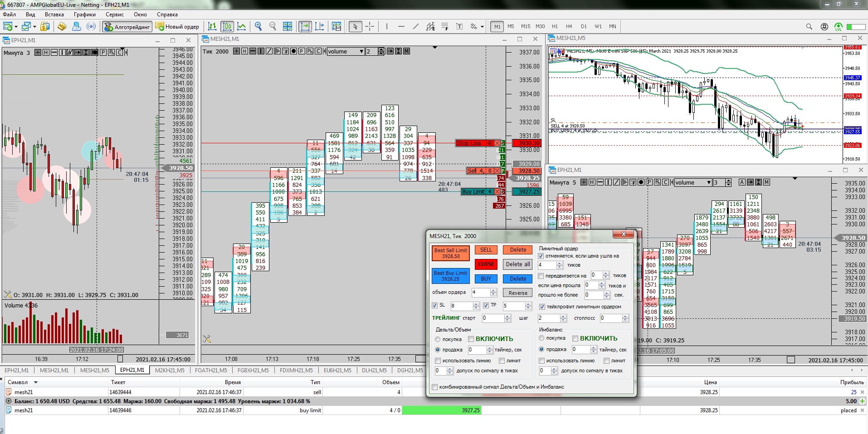Toggle the chart shift icon
Screen dimensions: 868x434
pyautogui.click(x=320, y=27)
